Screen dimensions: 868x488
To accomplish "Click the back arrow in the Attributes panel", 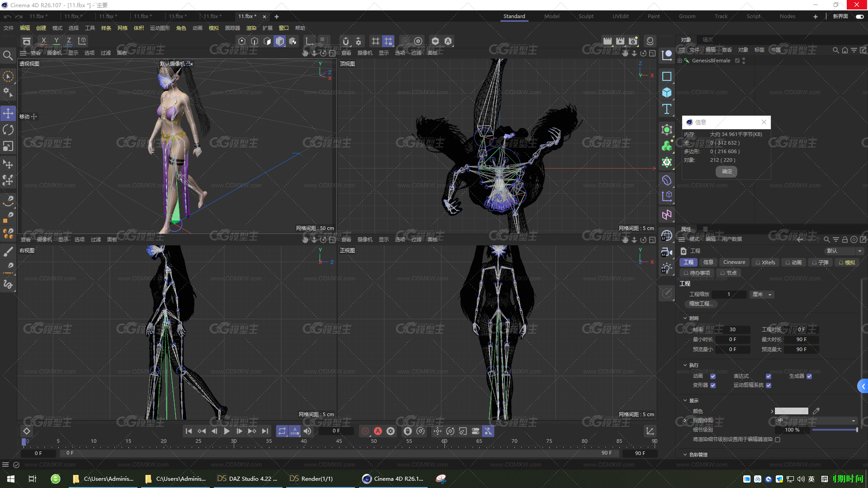I will click(x=800, y=239).
